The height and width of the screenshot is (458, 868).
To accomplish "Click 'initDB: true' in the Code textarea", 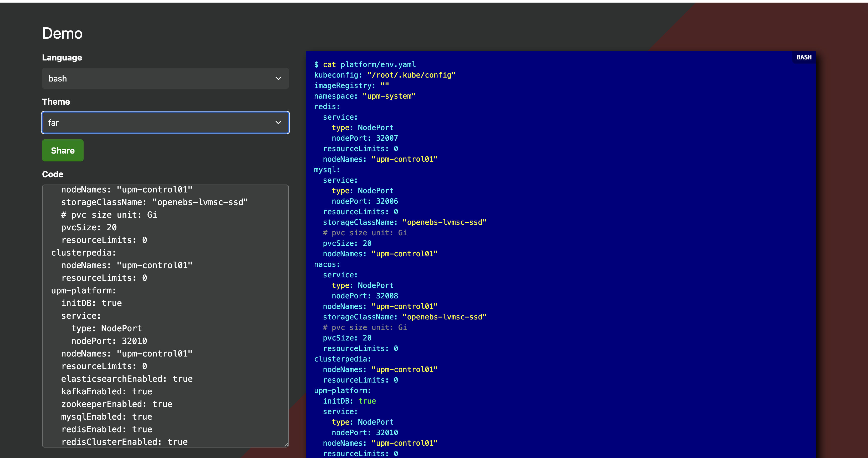I will coord(92,303).
